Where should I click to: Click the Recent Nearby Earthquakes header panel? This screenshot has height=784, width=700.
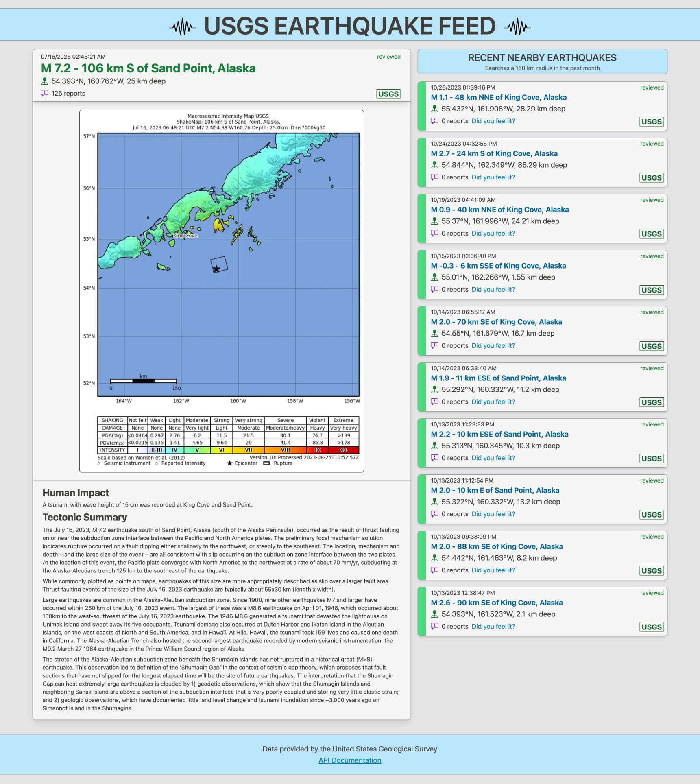click(x=542, y=62)
